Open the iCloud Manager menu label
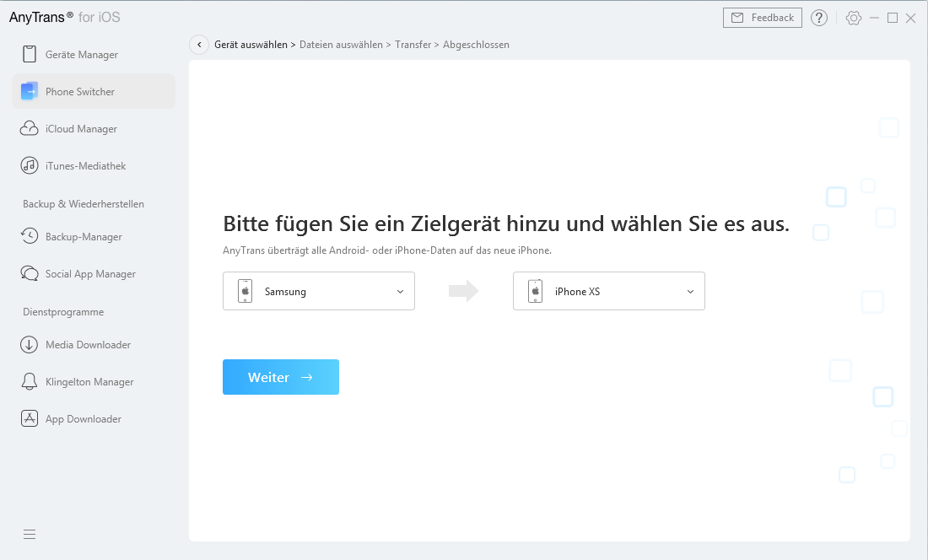This screenshot has height=560, width=928. [x=81, y=129]
